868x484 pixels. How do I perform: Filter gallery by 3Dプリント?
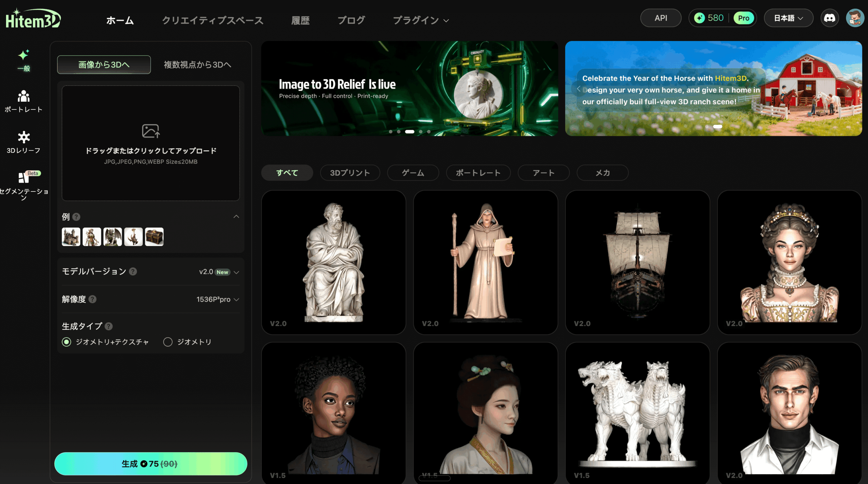tap(350, 173)
